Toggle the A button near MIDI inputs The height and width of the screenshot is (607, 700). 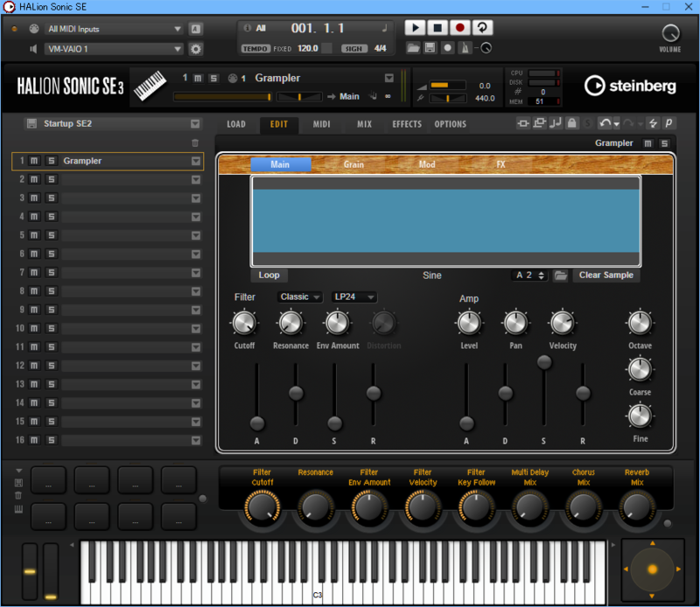[x=195, y=29]
